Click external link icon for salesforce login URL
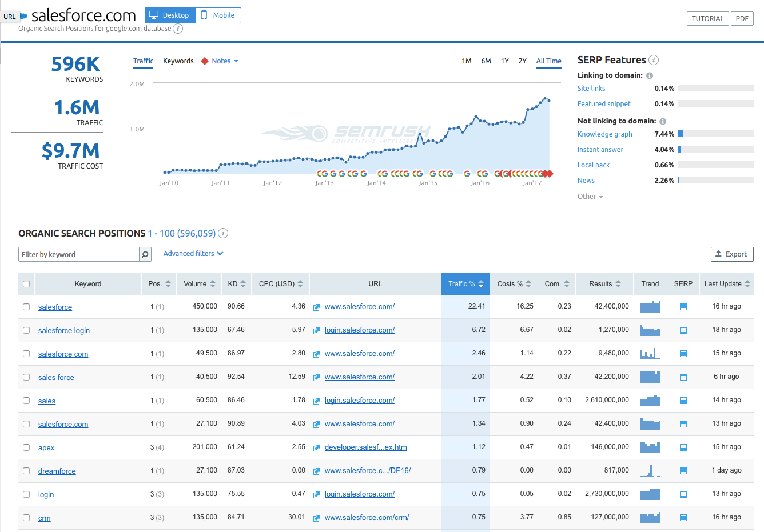This screenshot has height=532, width=764. tap(317, 330)
